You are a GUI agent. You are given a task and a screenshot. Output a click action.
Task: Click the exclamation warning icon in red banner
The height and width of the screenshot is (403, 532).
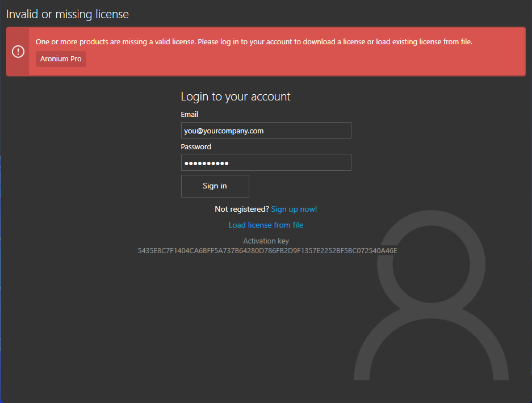click(x=18, y=51)
